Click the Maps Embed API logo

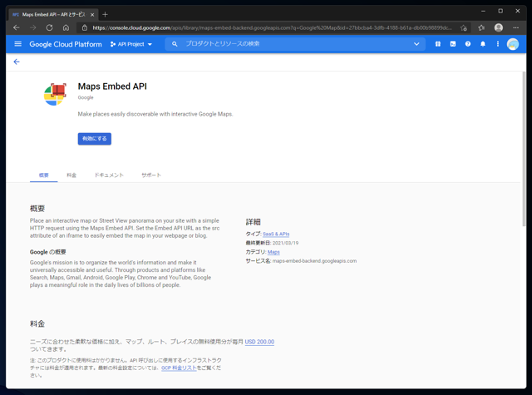tap(55, 94)
